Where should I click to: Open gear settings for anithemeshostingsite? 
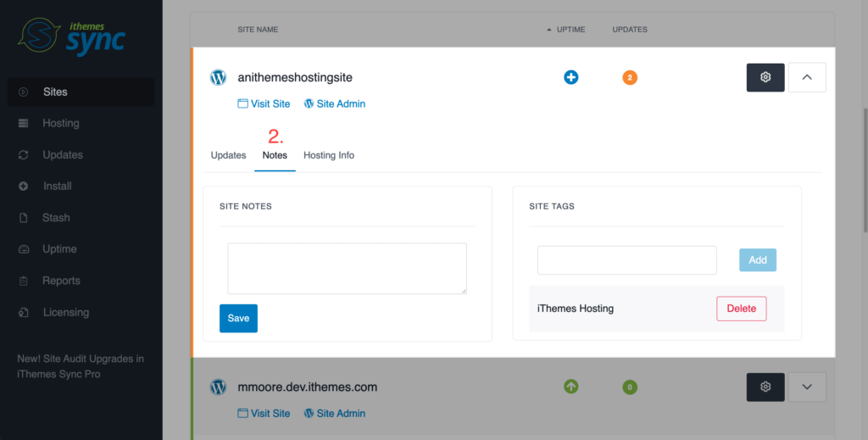(765, 77)
